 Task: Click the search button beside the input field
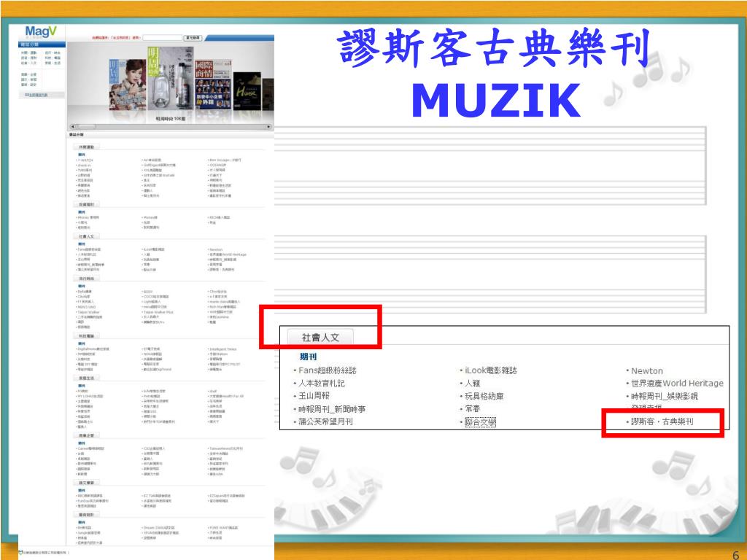click(x=193, y=38)
